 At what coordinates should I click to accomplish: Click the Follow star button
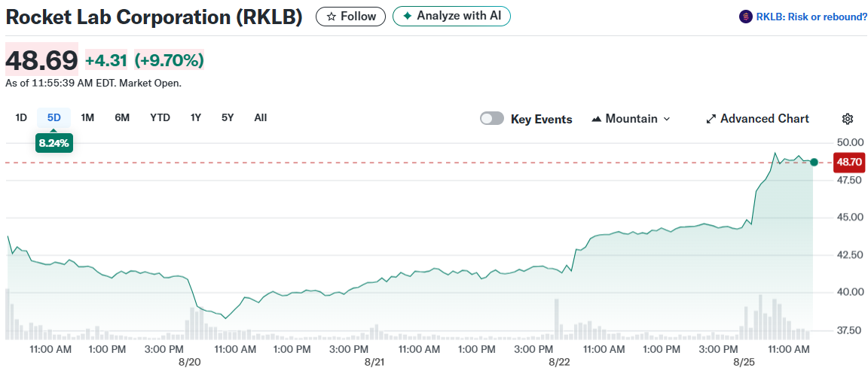[350, 17]
